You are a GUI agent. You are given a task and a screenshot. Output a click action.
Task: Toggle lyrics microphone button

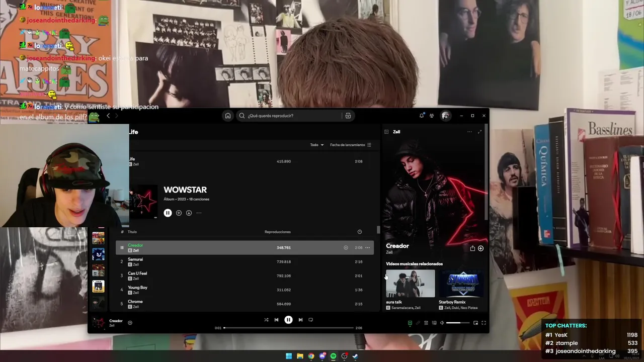point(418,323)
